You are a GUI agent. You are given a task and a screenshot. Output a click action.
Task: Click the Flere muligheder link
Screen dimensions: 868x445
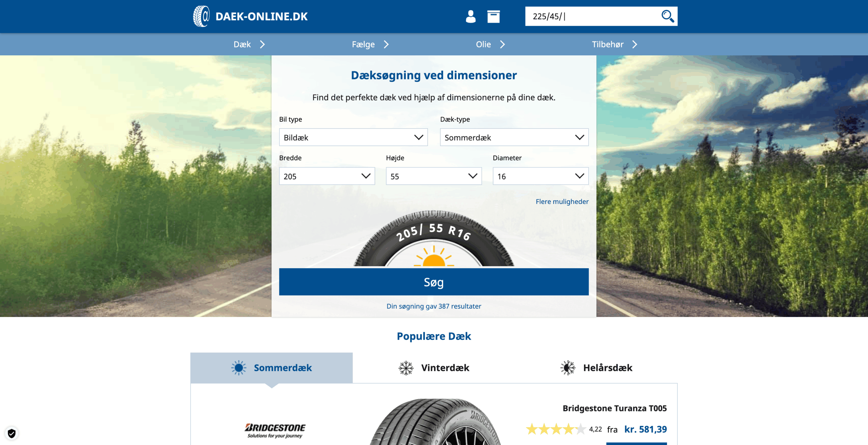pos(562,202)
